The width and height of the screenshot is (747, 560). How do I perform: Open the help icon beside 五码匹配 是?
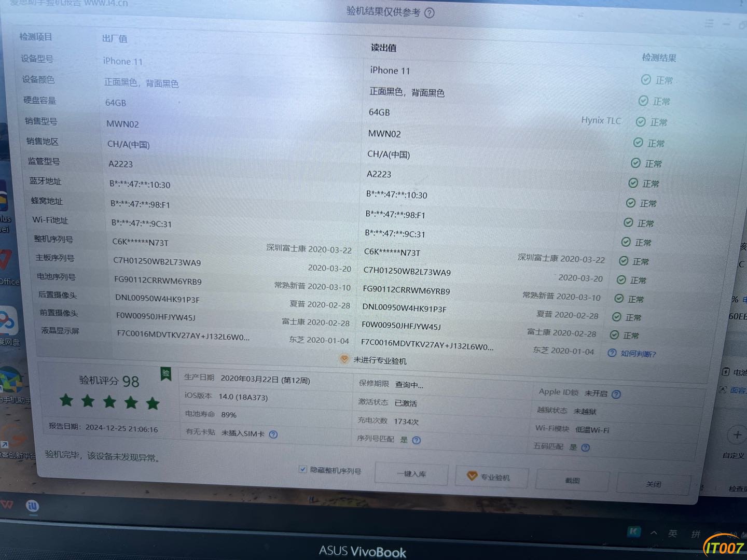click(586, 447)
